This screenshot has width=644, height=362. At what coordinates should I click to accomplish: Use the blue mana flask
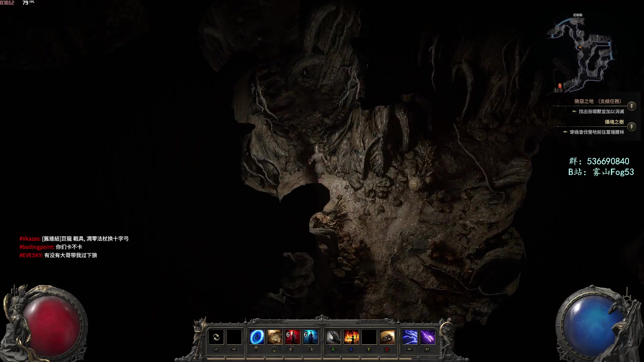point(310,337)
